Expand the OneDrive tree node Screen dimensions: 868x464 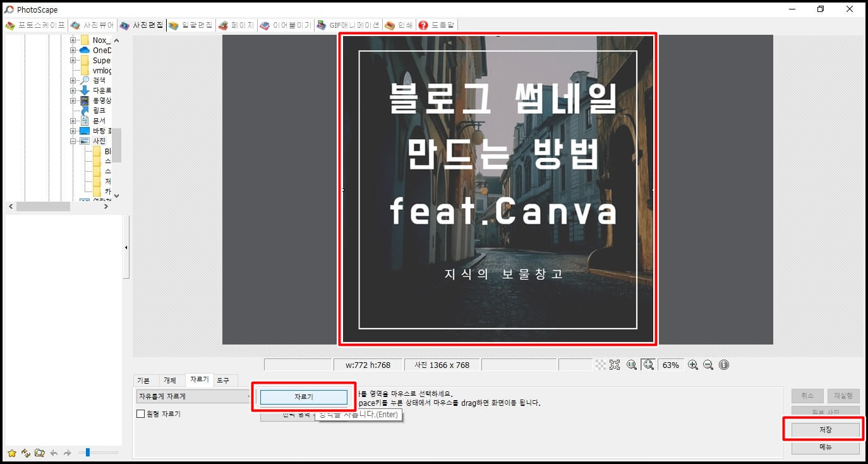coord(73,51)
